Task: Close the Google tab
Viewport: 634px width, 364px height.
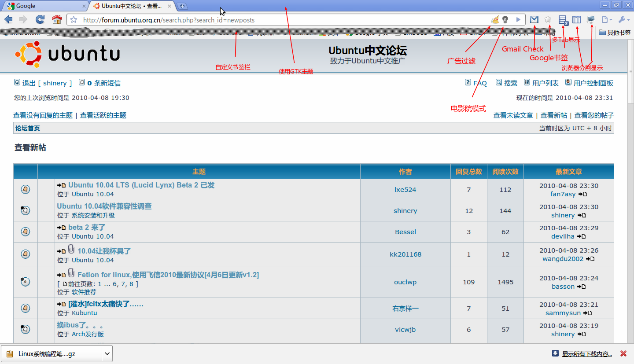Action: [x=84, y=6]
